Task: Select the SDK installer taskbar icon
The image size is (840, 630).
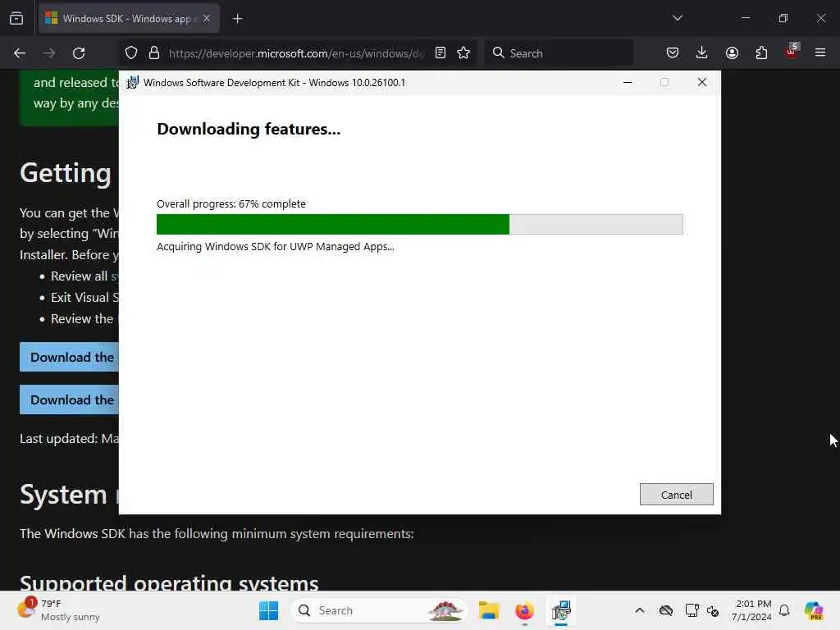Action: [x=561, y=610]
